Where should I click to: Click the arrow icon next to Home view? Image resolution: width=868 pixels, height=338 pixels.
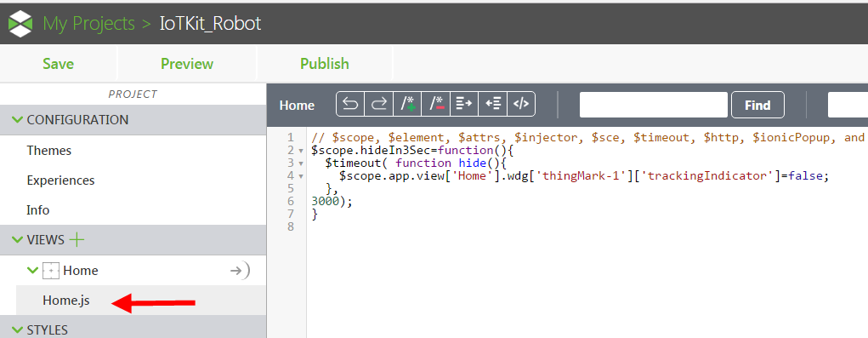click(x=240, y=271)
